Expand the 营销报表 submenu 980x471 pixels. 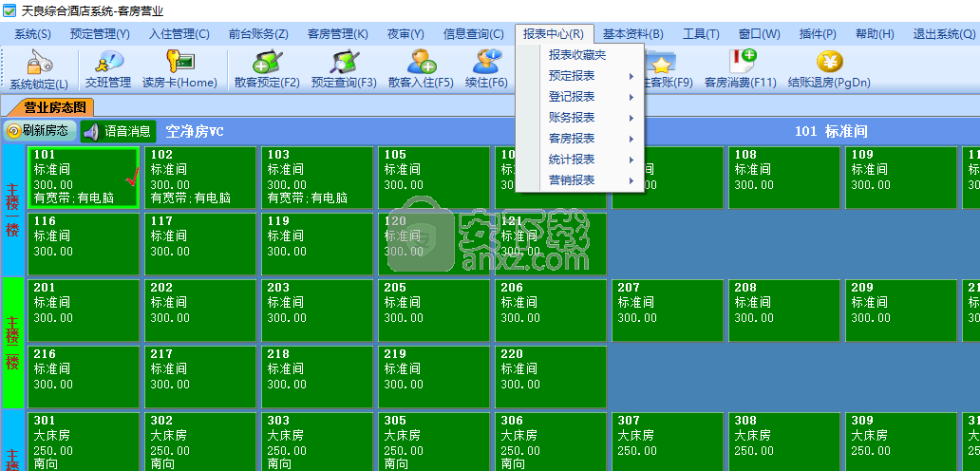click(x=579, y=180)
